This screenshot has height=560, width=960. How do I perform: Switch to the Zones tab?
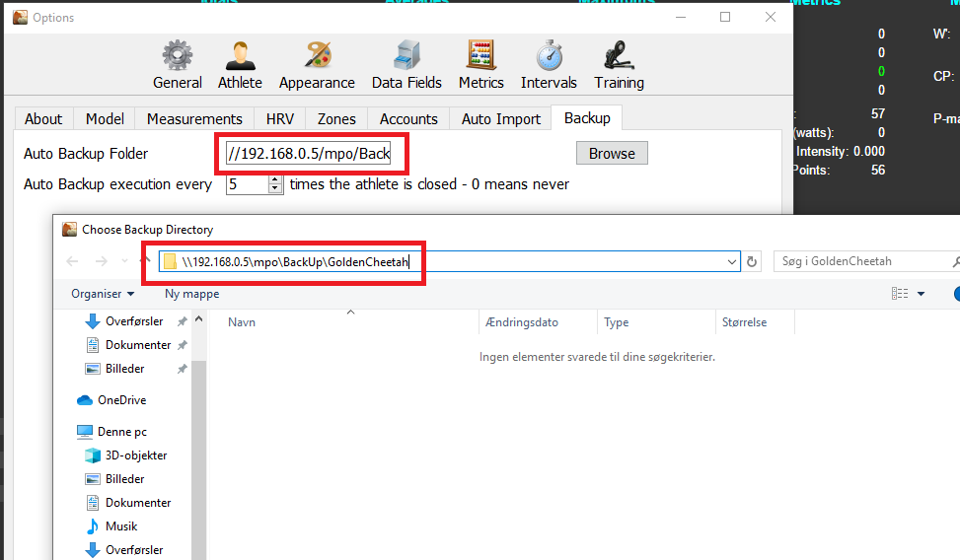point(336,118)
